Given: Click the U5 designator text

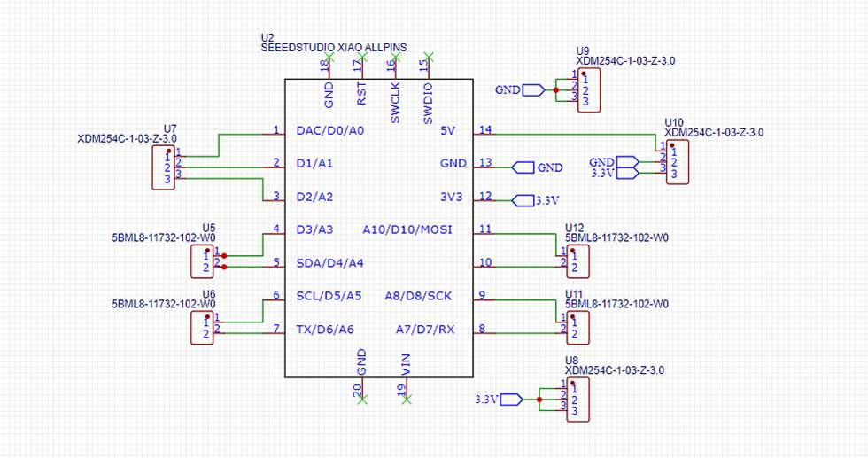Looking at the screenshot, I should tap(209, 228).
